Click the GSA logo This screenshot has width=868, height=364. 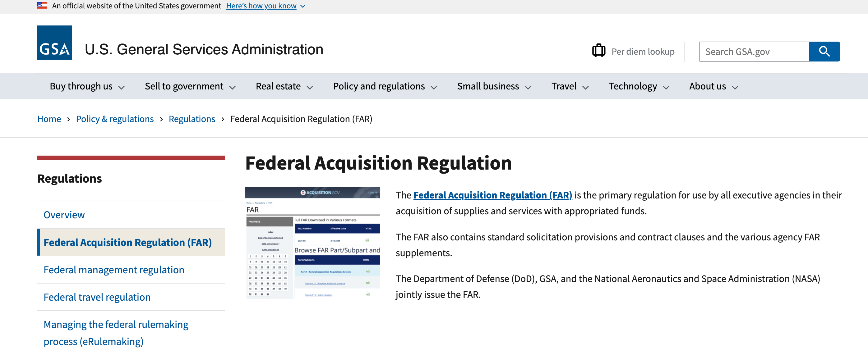55,43
